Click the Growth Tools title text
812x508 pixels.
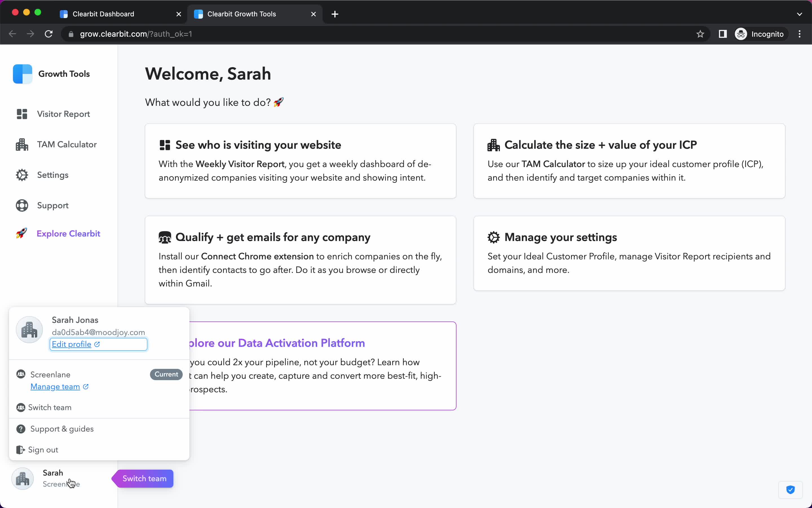pos(64,74)
